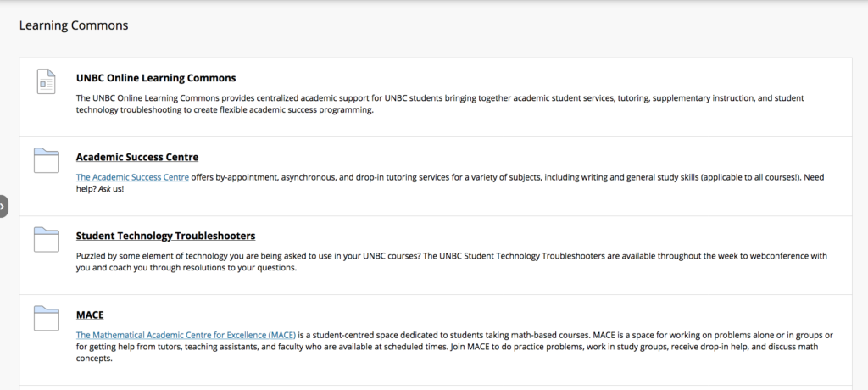
Task: Click the Student Technology Troubleshooters list row
Action: tap(436, 255)
